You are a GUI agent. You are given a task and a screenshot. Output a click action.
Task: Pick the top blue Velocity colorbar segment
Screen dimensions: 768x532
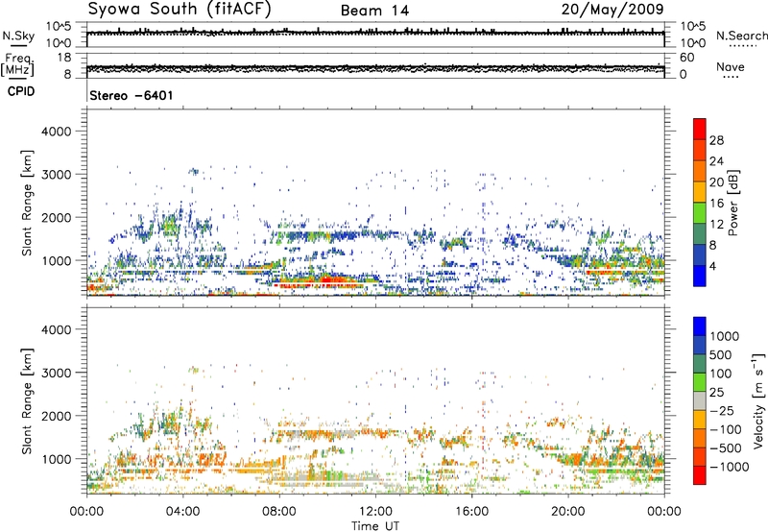click(x=700, y=326)
